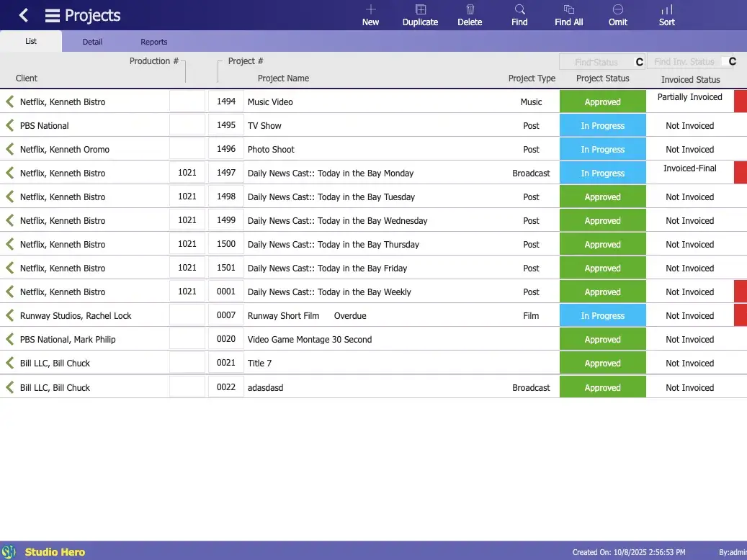Image resolution: width=747 pixels, height=560 pixels.
Task: Open Video Game Montage row arrow
Action: (9, 339)
